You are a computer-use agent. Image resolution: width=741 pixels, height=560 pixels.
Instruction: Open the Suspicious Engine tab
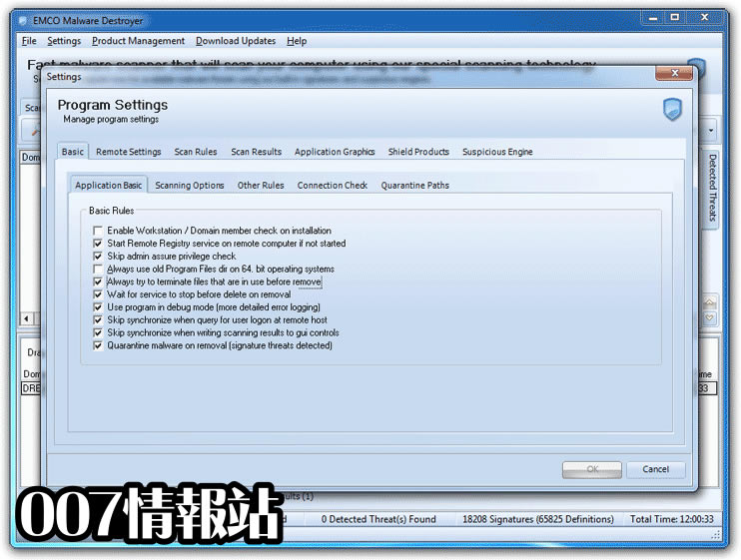[x=497, y=152]
